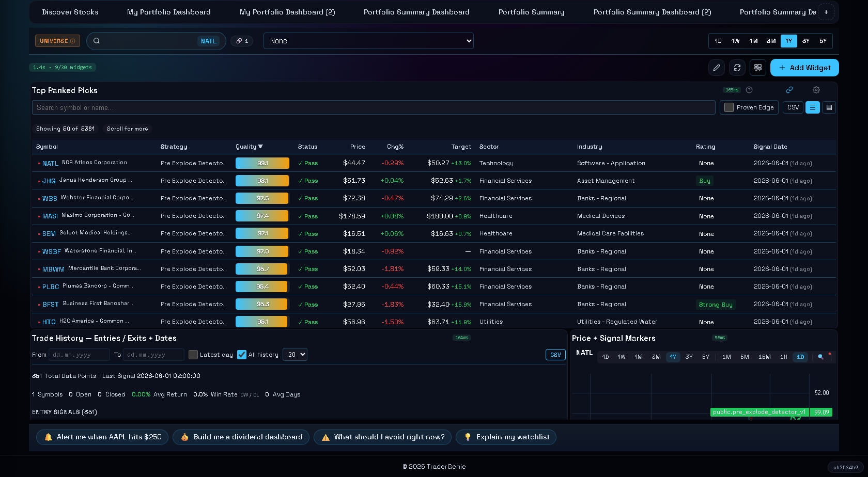Export Top Ranked Picks as CSV
Screen dimensions: 868x477
click(793, 107)
